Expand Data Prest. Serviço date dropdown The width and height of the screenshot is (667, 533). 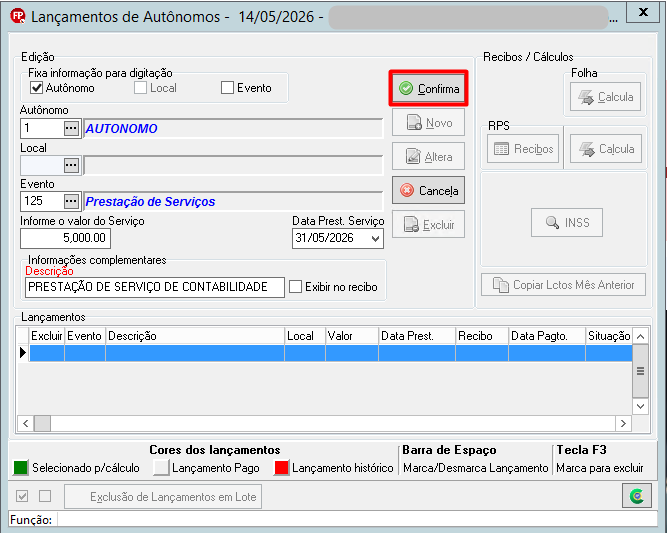pyautogui.click(x=375, y=239)
